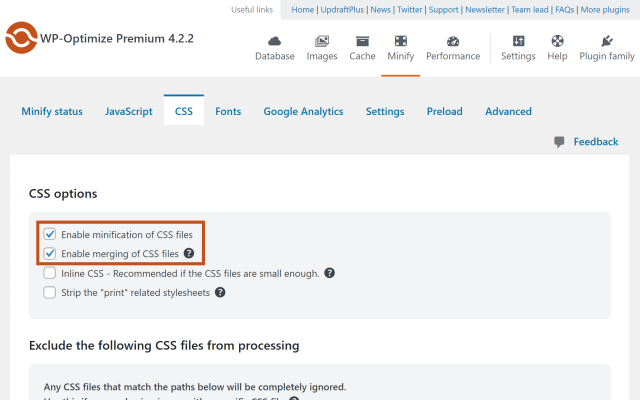Click the Feedback speech bubble icon

pyautogui.click(x=559, y=142)
